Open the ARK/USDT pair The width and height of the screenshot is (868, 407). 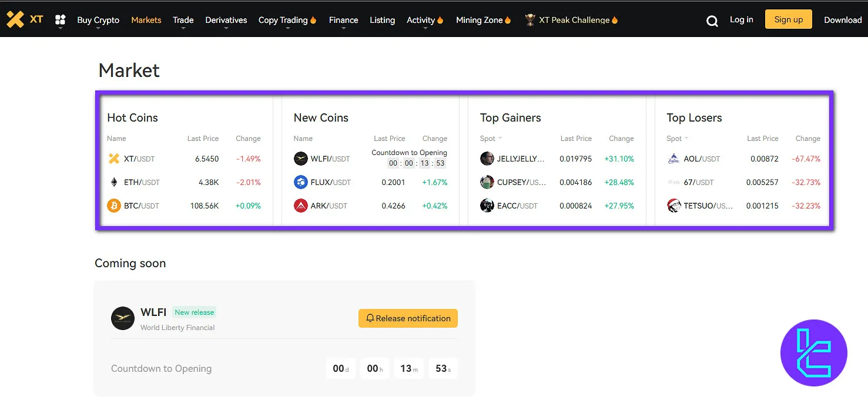[x=370, y=206]
